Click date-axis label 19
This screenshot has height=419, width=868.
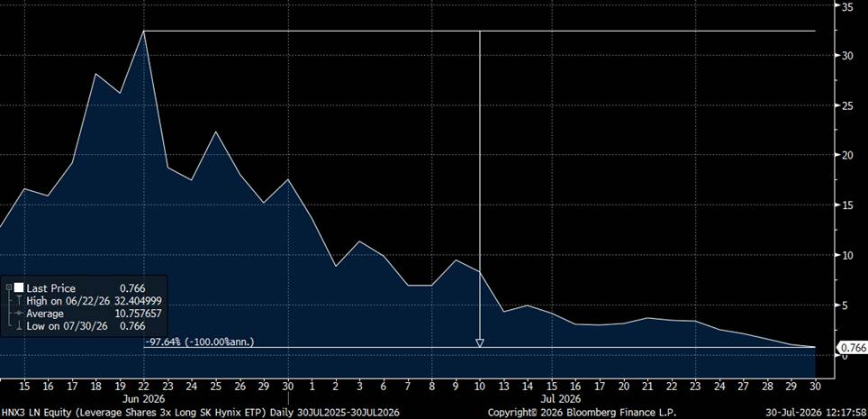click(120, 386)
